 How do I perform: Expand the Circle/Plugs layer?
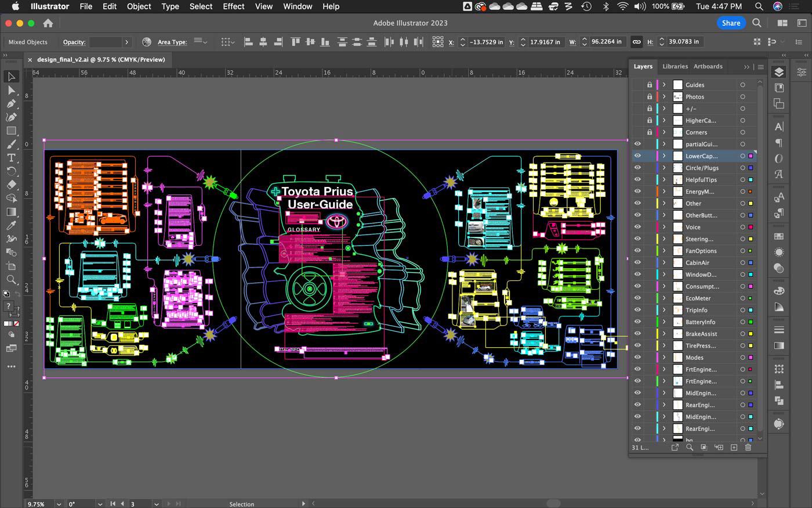[x=664, y=168]
